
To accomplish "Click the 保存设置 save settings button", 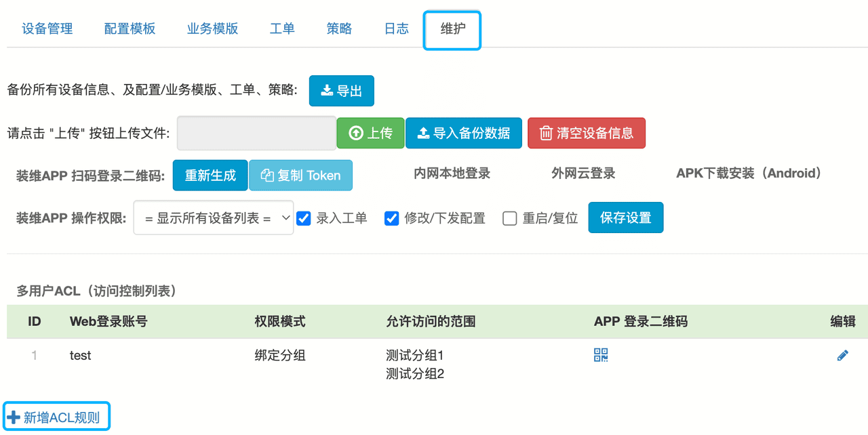I will [625, 217].
